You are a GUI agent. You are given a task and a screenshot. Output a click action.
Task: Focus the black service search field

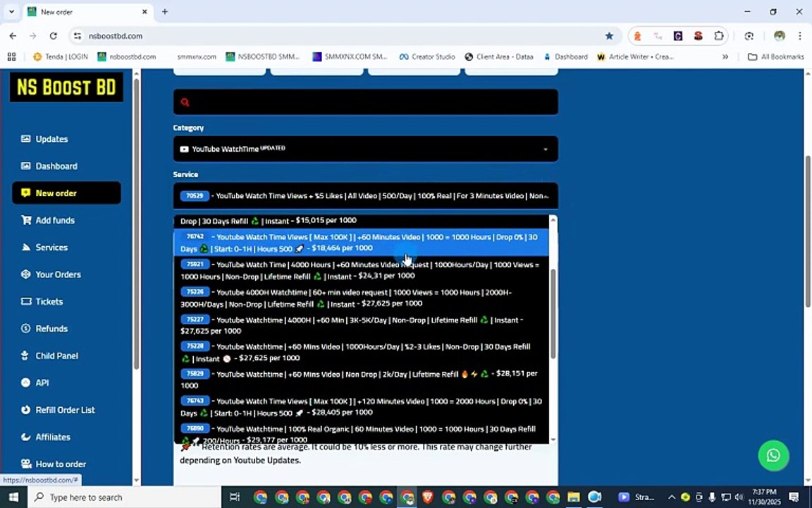(366, 102)
